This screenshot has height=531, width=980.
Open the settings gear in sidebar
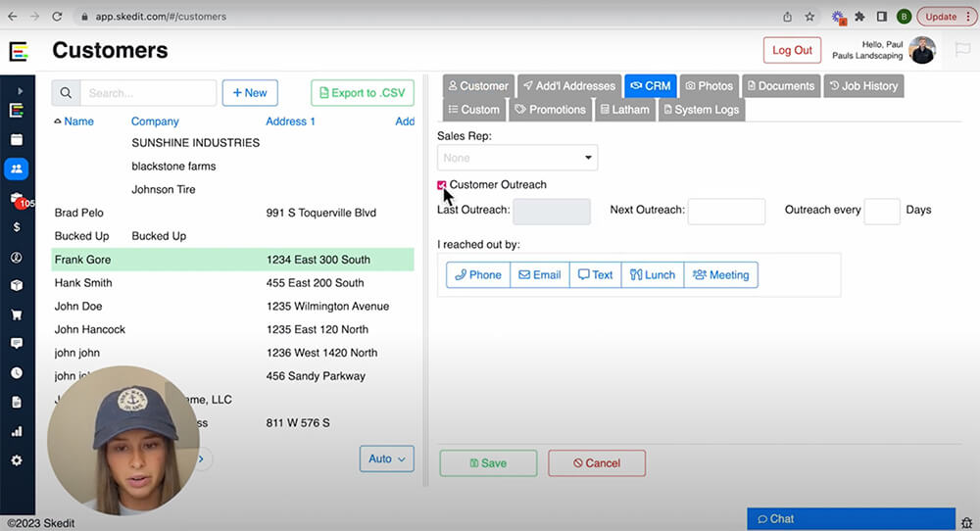tap(17, 459)
